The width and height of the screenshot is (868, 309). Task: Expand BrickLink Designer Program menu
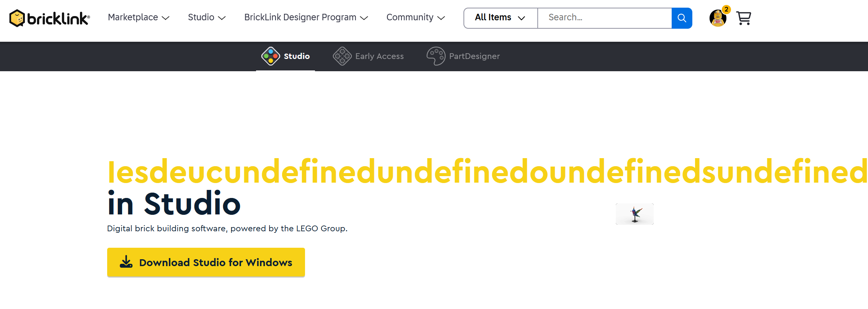point(306,18)
